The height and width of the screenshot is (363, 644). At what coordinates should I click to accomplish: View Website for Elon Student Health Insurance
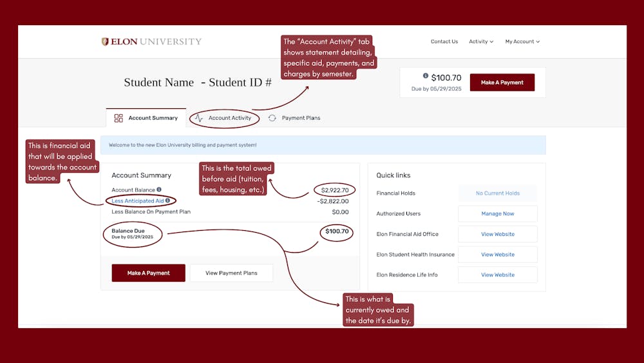coord(498,255)
